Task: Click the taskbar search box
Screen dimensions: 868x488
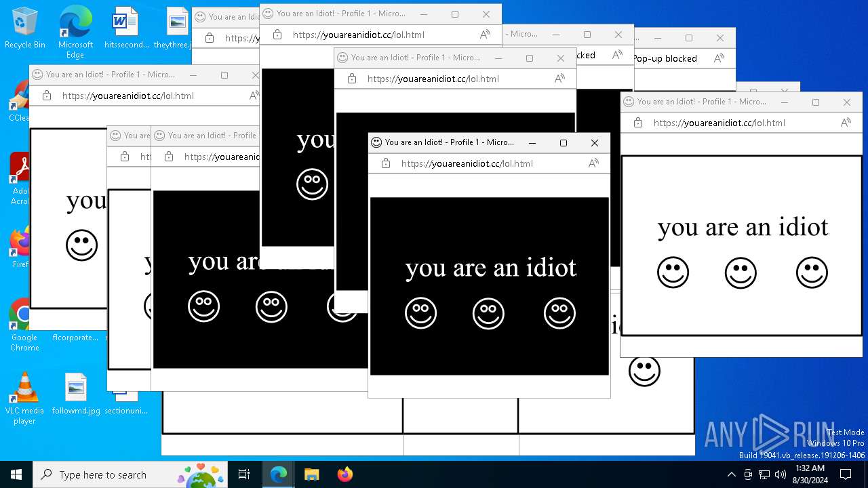Action: click(x=130, y=474)
